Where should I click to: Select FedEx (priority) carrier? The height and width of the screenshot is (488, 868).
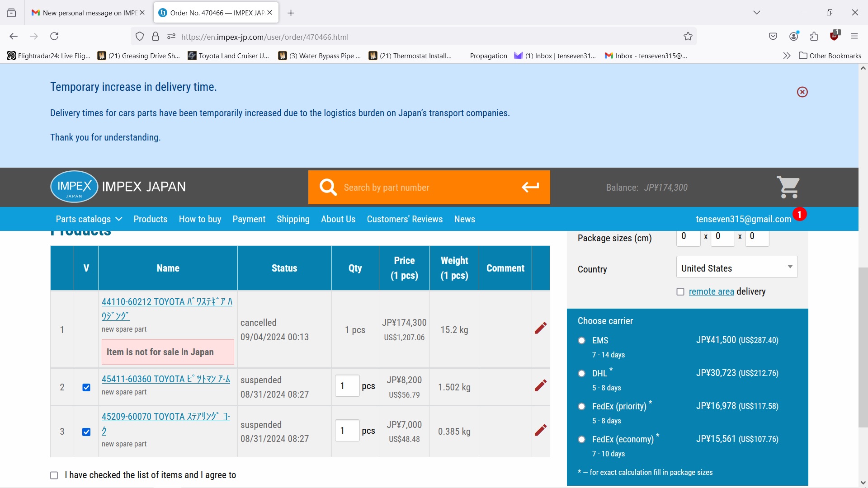[582, 407]
